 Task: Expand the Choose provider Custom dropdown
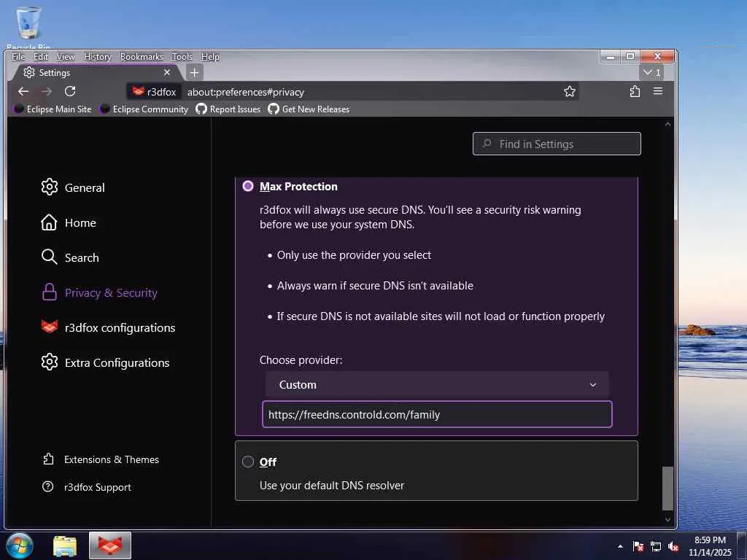pos(437,385)
